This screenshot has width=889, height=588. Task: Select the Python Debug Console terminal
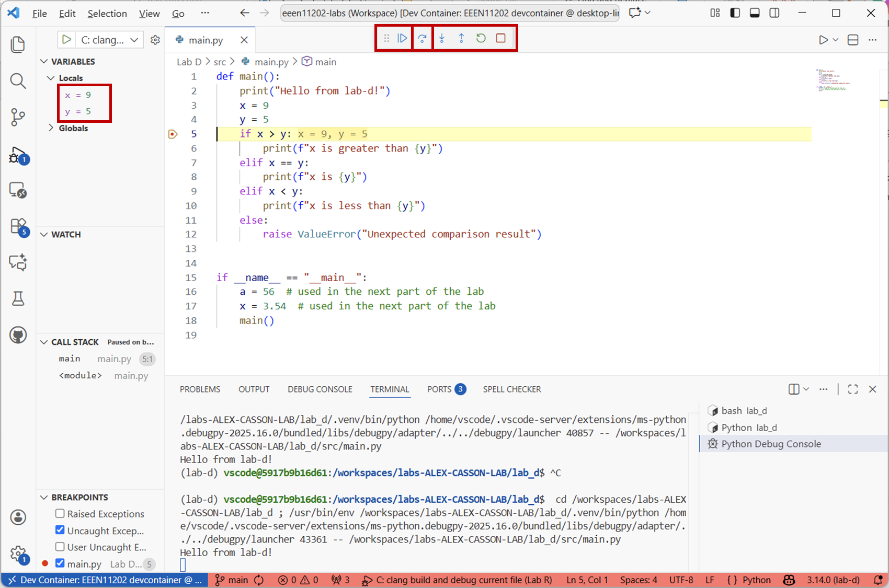[x=771, y=444]
